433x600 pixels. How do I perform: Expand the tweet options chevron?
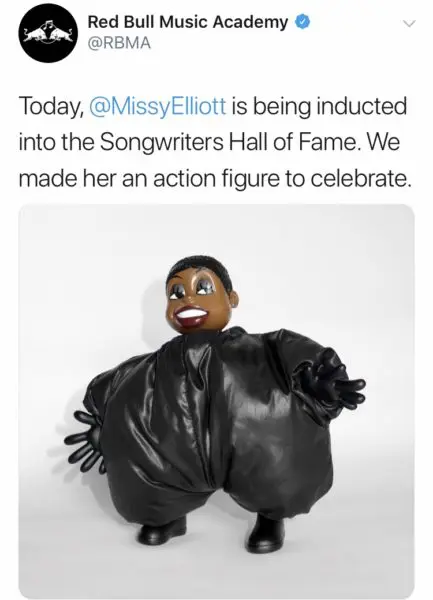tap(409, 24)
